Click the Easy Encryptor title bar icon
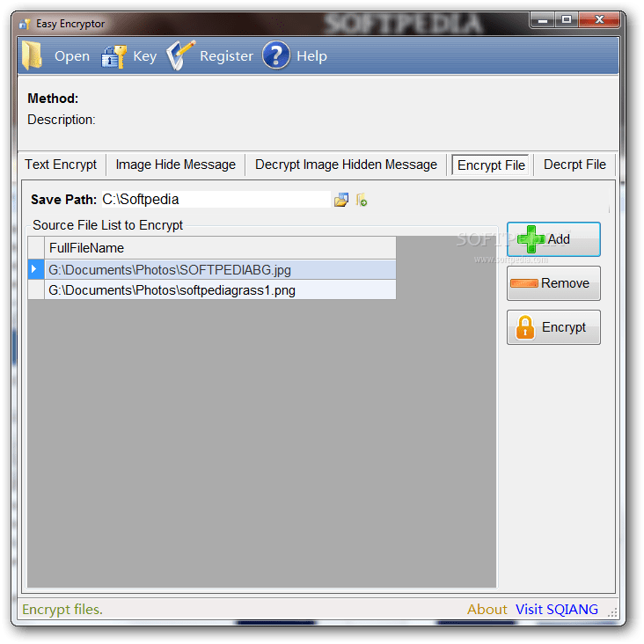The image size is (644, 644). [25, 25]
